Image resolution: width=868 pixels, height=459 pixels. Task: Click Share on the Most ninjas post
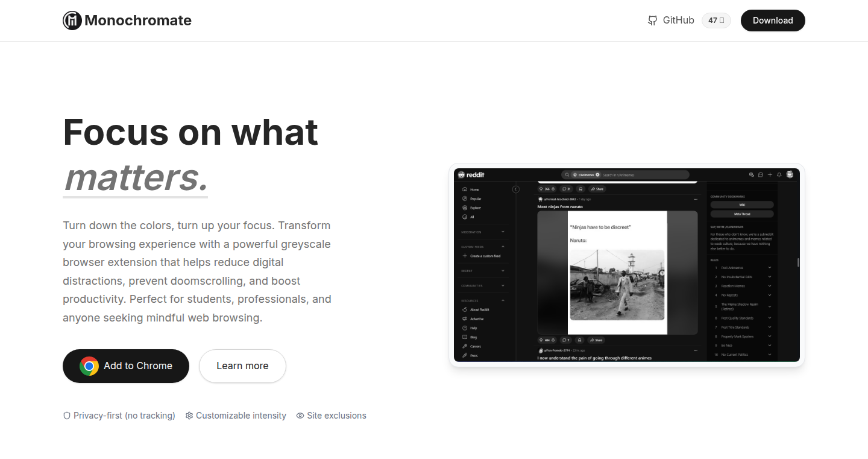[x=596, y=340]
